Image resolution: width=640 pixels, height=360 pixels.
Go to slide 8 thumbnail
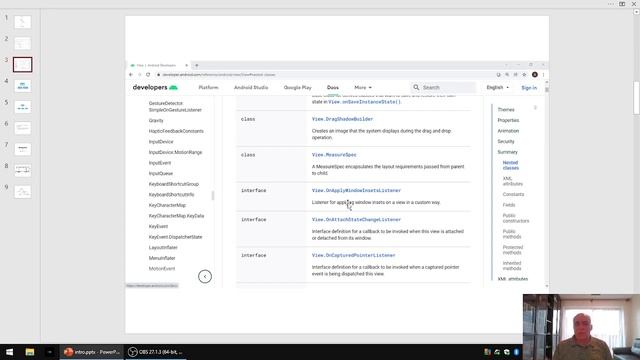22,170
